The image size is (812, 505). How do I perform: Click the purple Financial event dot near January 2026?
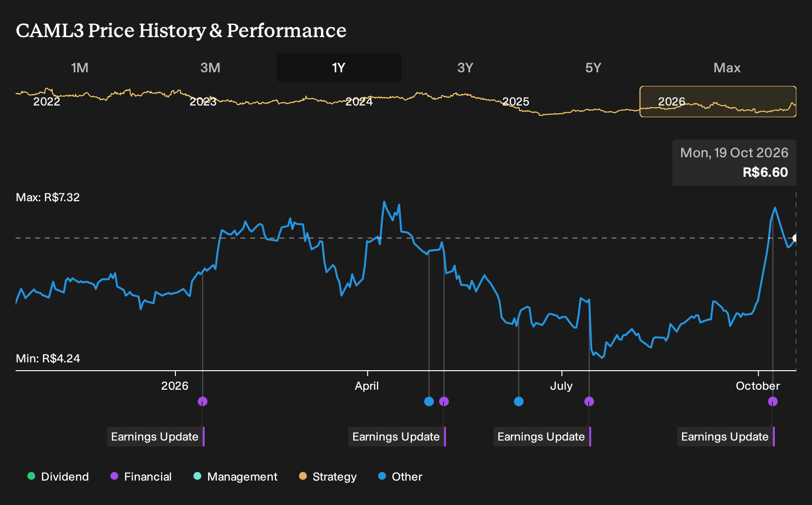tap(203, 401)
